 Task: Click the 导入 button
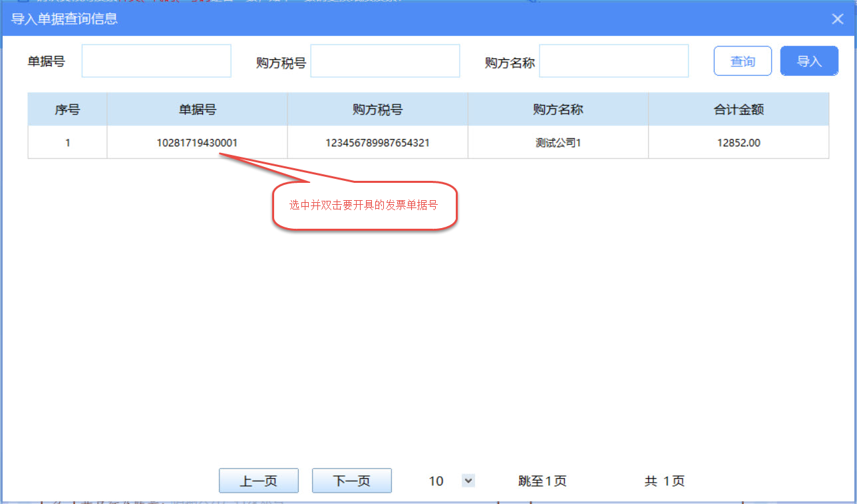point(809,61)
